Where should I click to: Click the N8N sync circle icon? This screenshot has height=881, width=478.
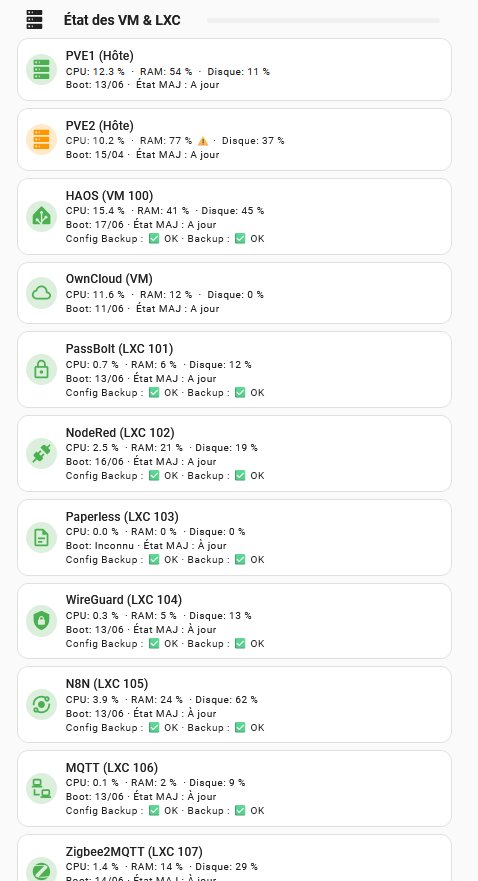(42, 705)
